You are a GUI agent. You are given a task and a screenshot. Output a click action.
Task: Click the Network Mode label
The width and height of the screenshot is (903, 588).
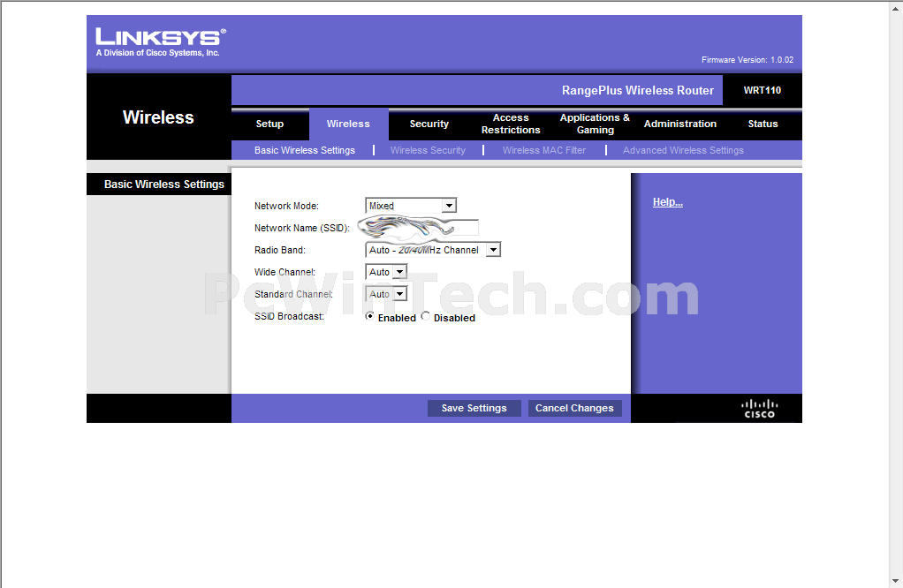point(286,206)
